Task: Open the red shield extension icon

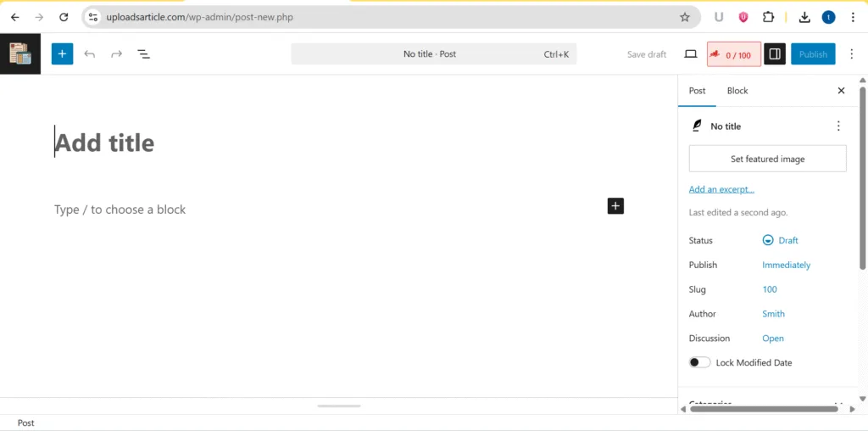Action: click(x=743, y=17)
